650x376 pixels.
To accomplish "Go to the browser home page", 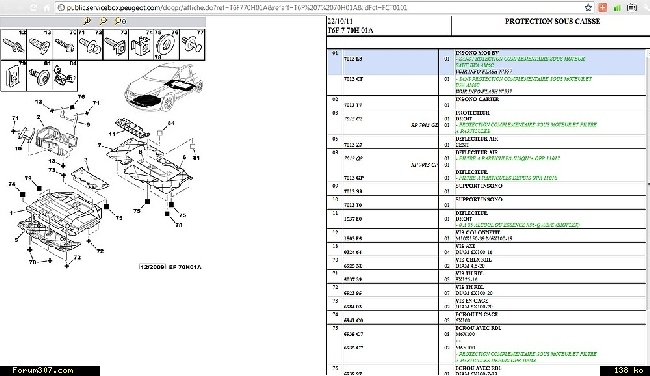I will pos(47,7).
